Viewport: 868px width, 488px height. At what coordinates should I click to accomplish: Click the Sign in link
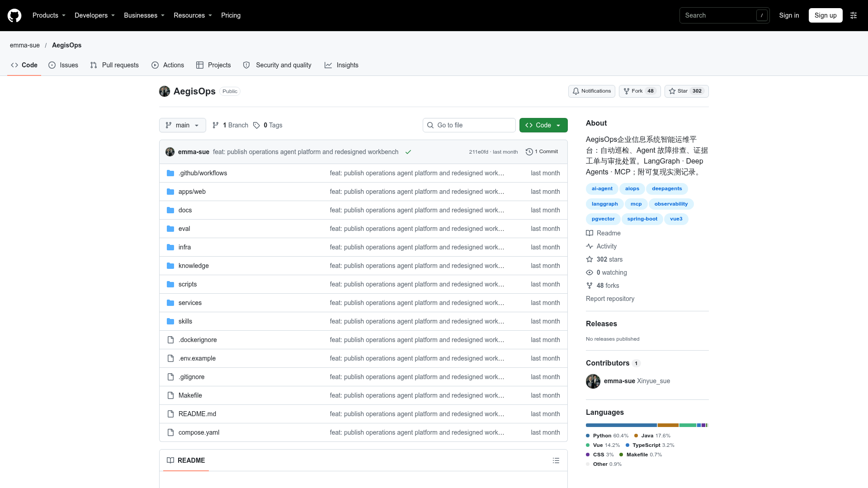click(x=789, y=15)
